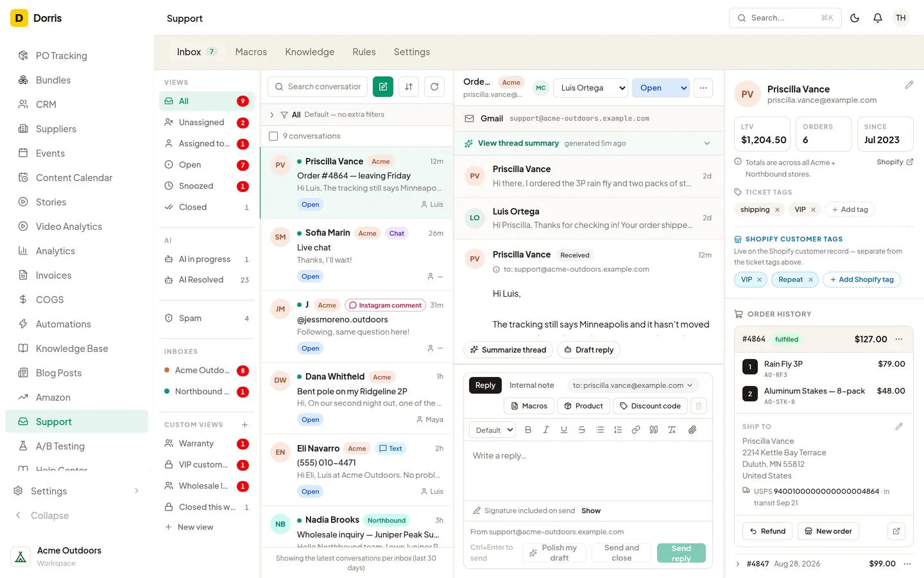Image resolution: width=924 pixels, height=578 pixels.
Task: Check the select all 9 conversations checkbox
Action: pos(273,136)
